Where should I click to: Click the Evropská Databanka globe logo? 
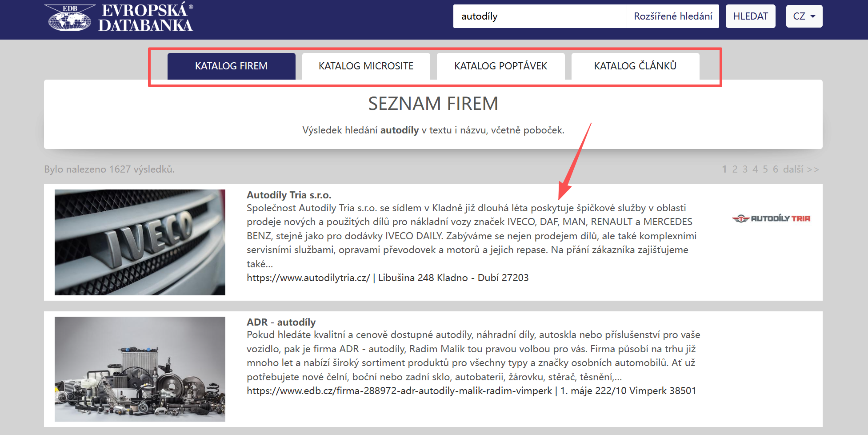pos(70,18)
